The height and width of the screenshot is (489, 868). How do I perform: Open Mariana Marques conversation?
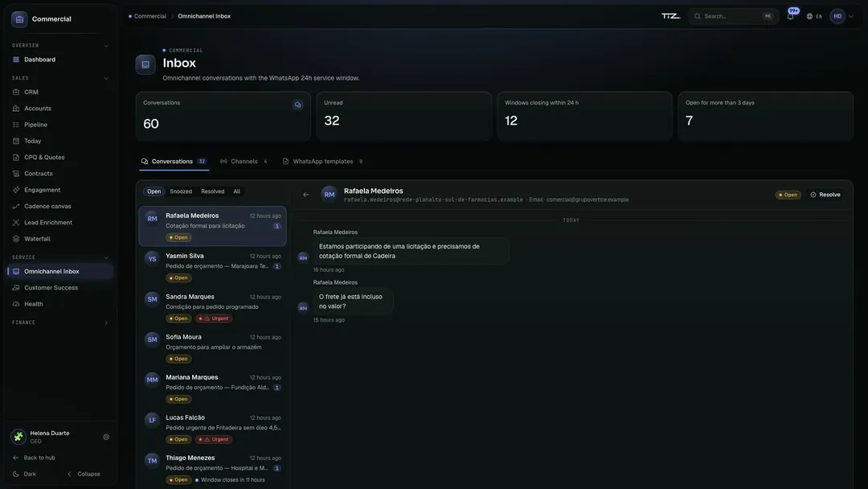coord(212,388)
